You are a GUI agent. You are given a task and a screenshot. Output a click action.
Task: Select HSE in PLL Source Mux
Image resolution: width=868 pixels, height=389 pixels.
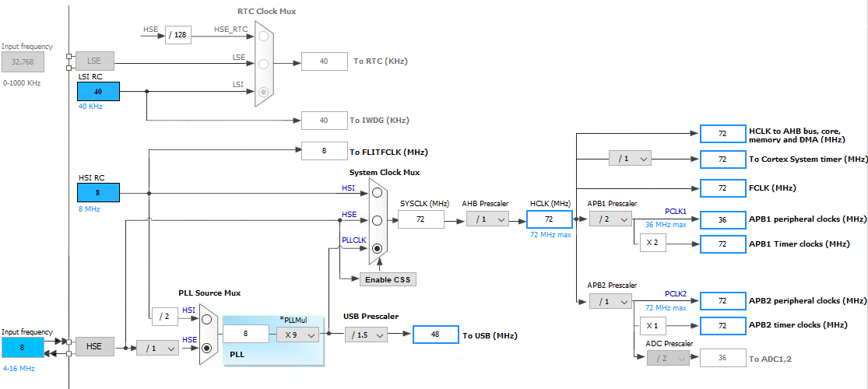(207, 348)
